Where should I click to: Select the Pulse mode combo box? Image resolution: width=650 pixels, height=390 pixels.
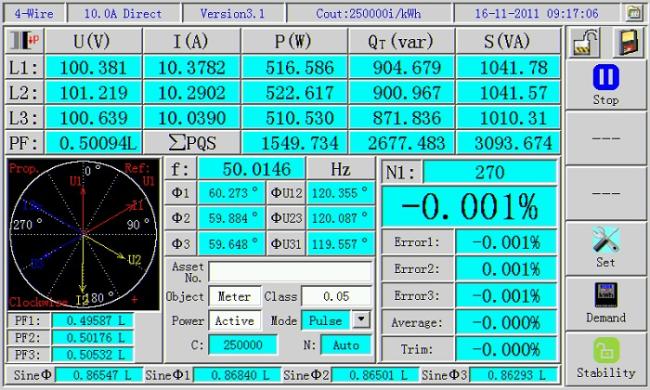coord(325,320)
